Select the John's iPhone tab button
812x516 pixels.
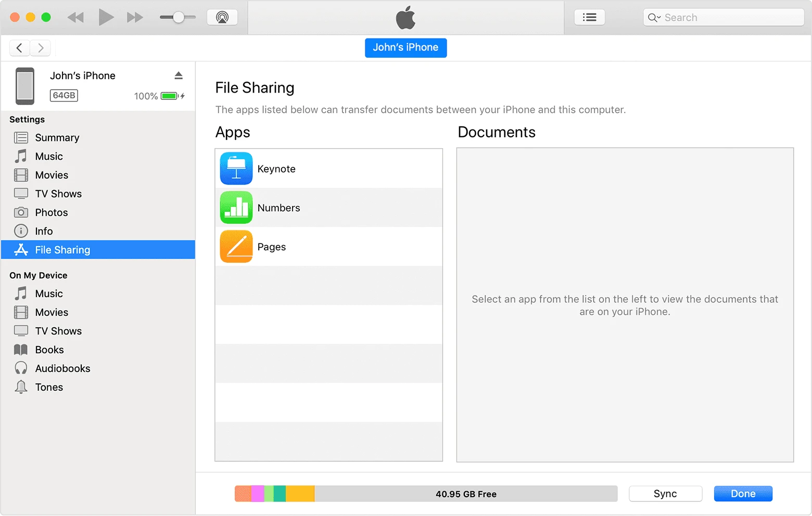point(405,47)
